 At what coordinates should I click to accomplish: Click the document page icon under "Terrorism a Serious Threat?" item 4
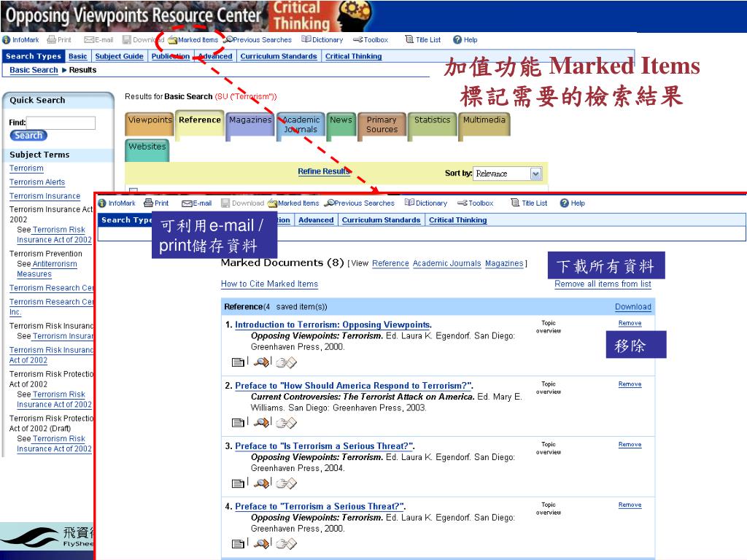click(239, 543)
